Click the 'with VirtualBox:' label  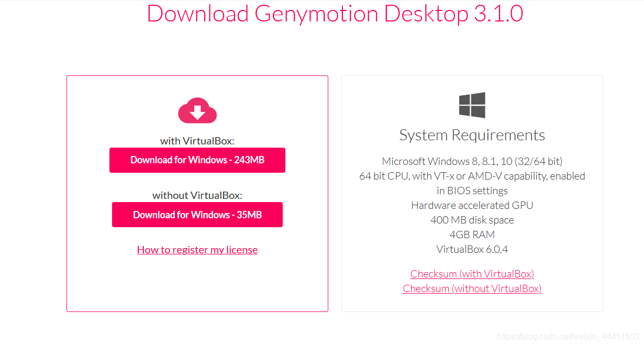(197, 141)
